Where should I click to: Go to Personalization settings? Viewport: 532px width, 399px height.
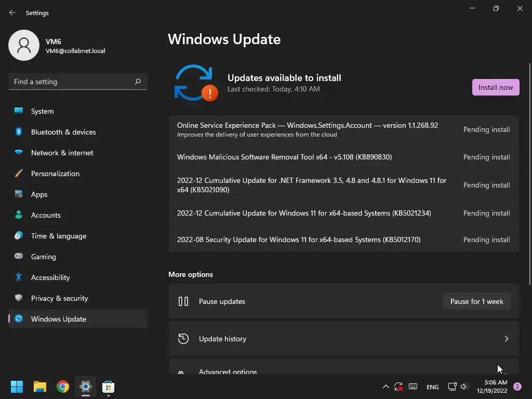tap(78, 174)
